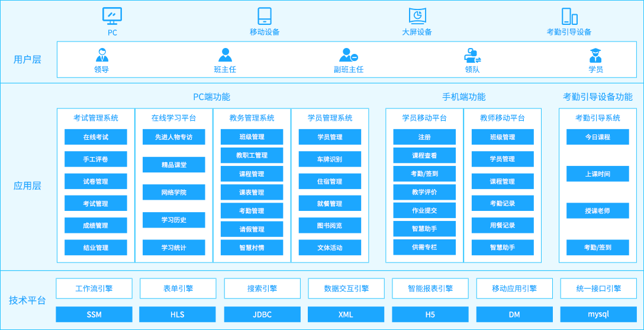Click the JDBC technology block
Image resolution: width=644 pixels, height=330 pixels.
262,315
